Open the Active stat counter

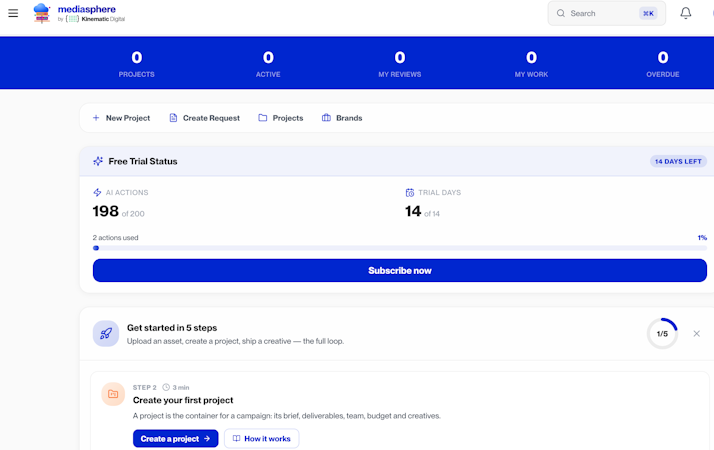point(268,63)
